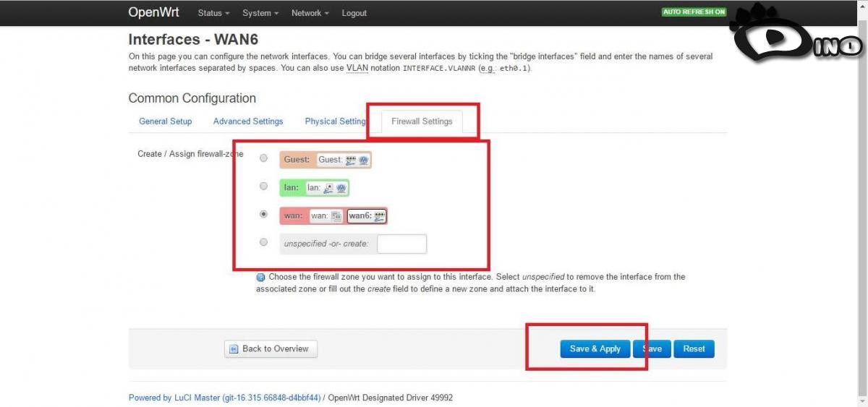Click the wan6 interface icon

380,215
